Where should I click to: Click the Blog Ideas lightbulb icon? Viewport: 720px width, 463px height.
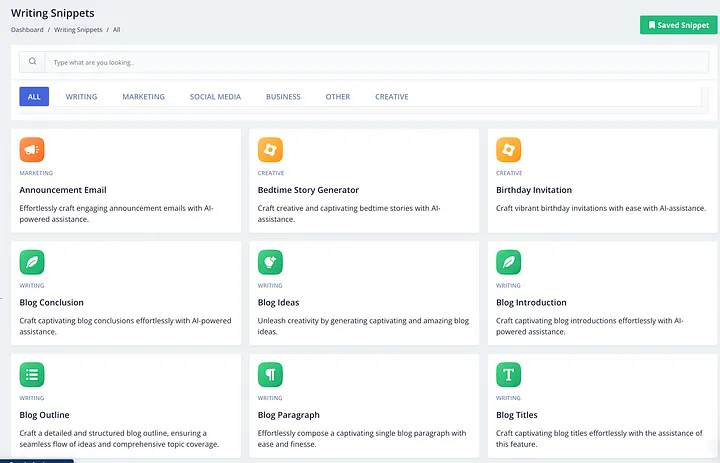pyautogui.click(x=270, y=262)
